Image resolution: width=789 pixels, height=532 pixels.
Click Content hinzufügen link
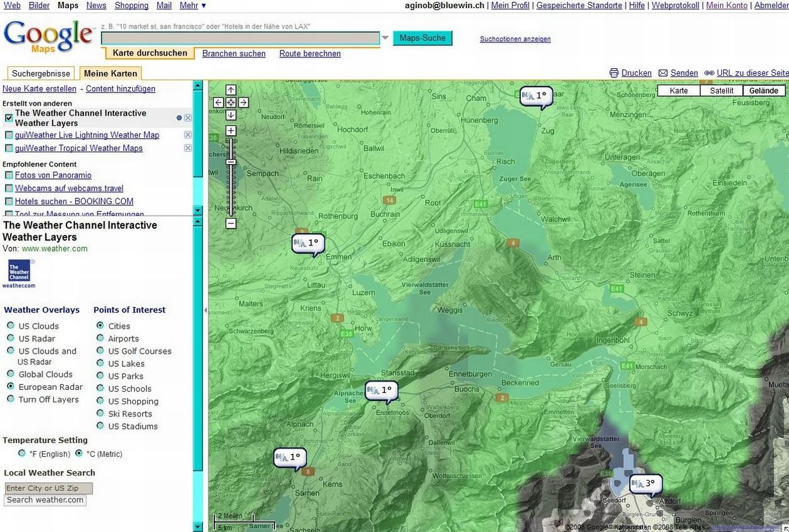[x=120, y=89]
